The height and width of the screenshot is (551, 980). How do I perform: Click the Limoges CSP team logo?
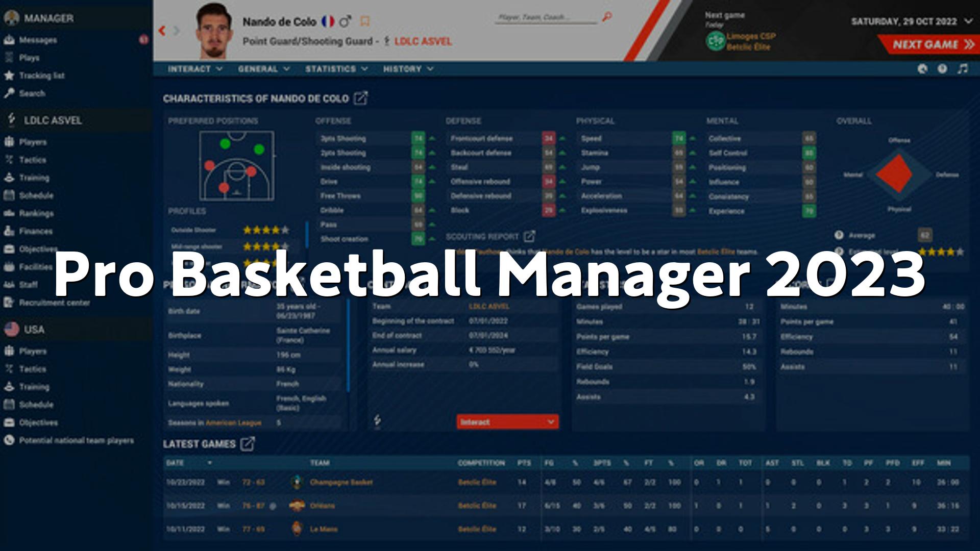click(x=716, y=41)
